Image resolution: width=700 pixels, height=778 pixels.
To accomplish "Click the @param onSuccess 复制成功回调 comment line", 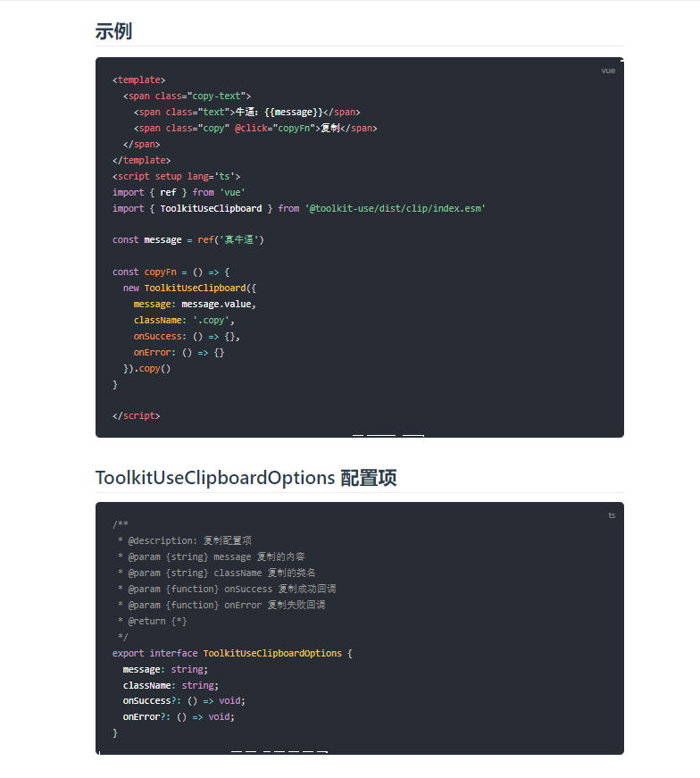I will point(227,589).
